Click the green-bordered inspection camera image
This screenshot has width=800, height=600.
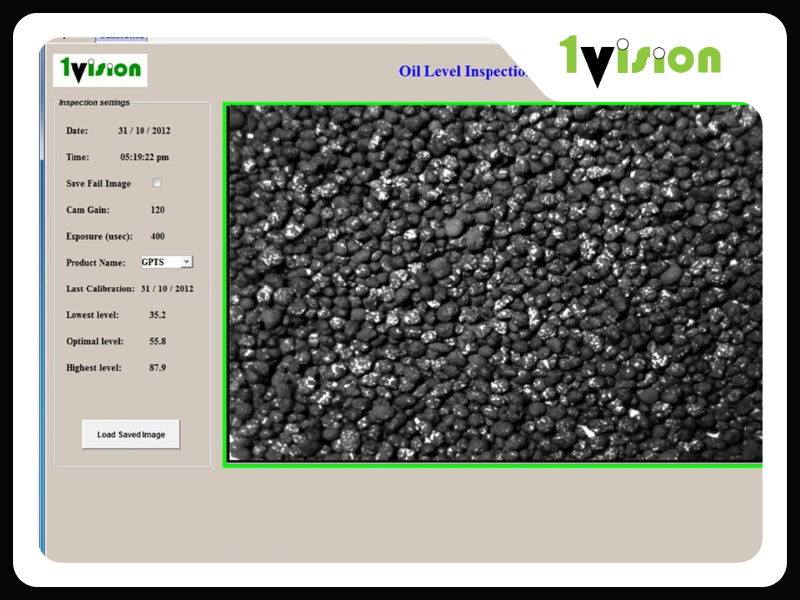tap(492, 284)
